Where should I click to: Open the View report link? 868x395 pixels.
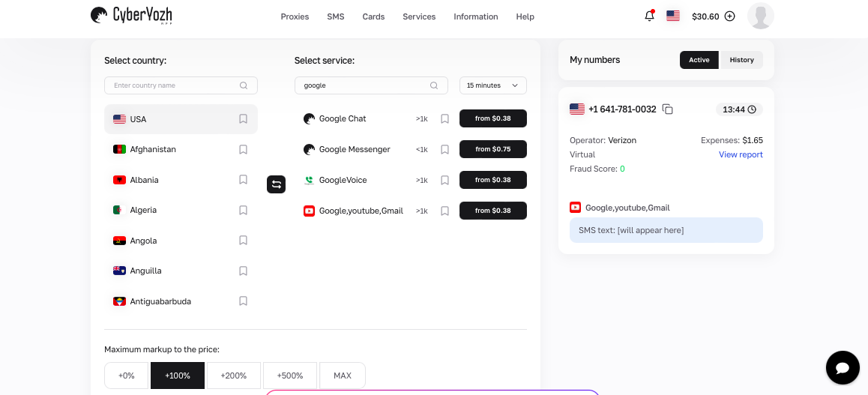tap(741, 155)
